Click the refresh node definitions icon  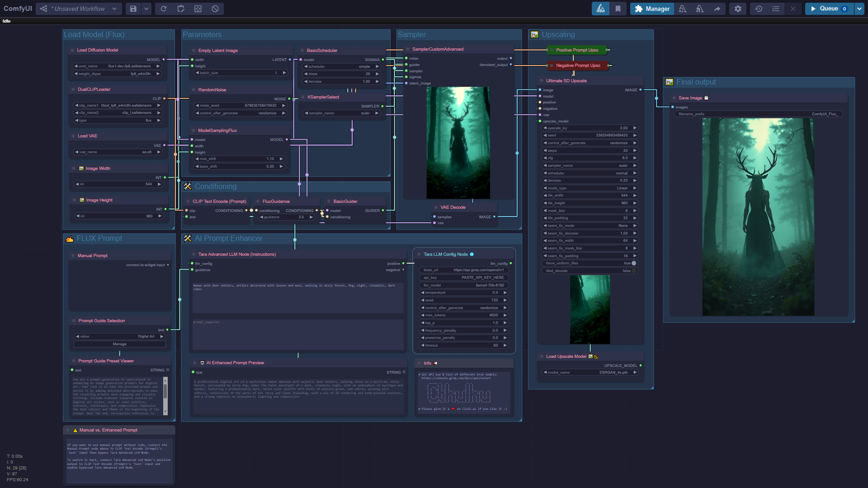pos(164,9)
